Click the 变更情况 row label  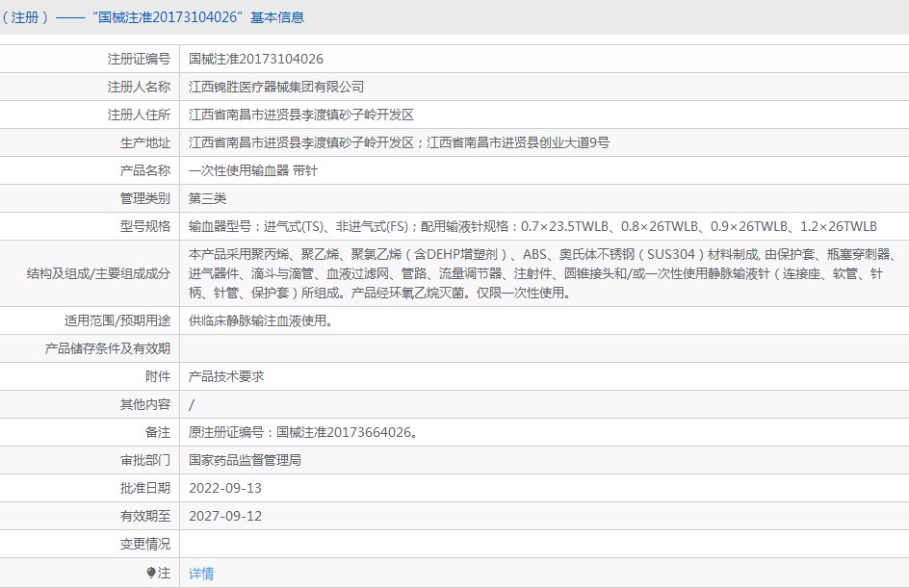click(145, 544)
